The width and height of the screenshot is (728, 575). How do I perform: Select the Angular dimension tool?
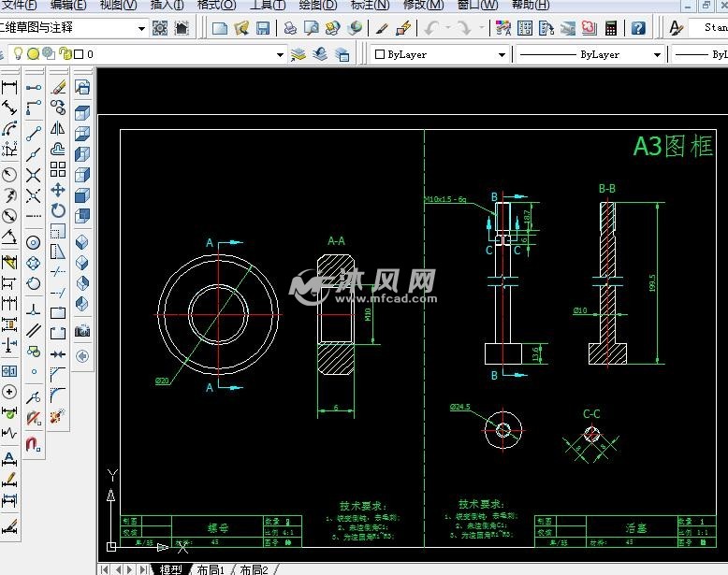9,237
